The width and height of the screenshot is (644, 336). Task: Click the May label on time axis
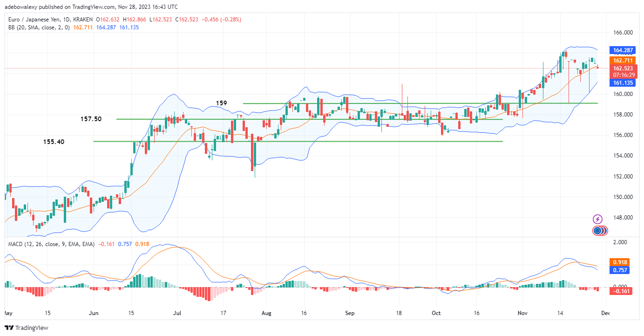[x=9, y=314]
